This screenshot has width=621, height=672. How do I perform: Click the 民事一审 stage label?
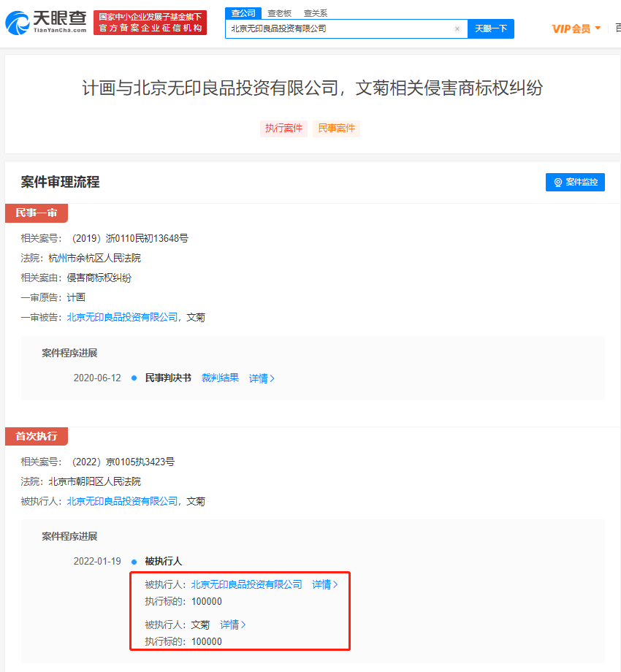tap(36, 213)
